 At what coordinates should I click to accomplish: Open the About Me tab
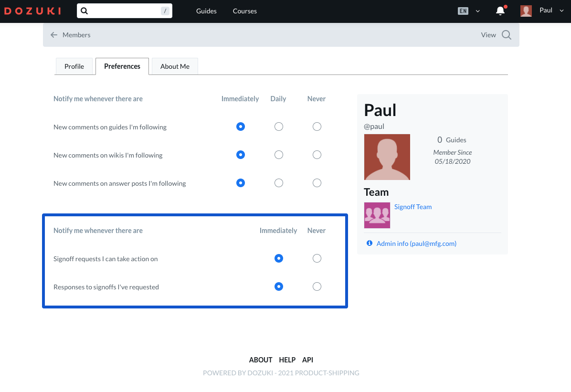pyautogui.click(x=175, y=66)
